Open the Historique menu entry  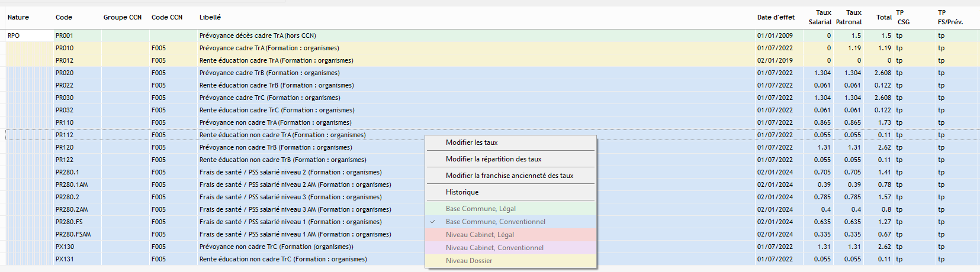[462, 192]
